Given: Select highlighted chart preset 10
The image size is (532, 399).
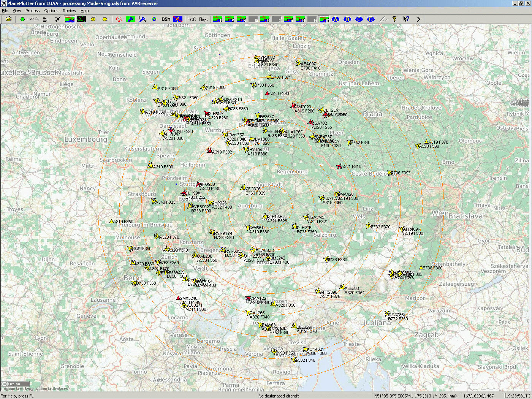Looking at the screenshot, I should point(324,19).
